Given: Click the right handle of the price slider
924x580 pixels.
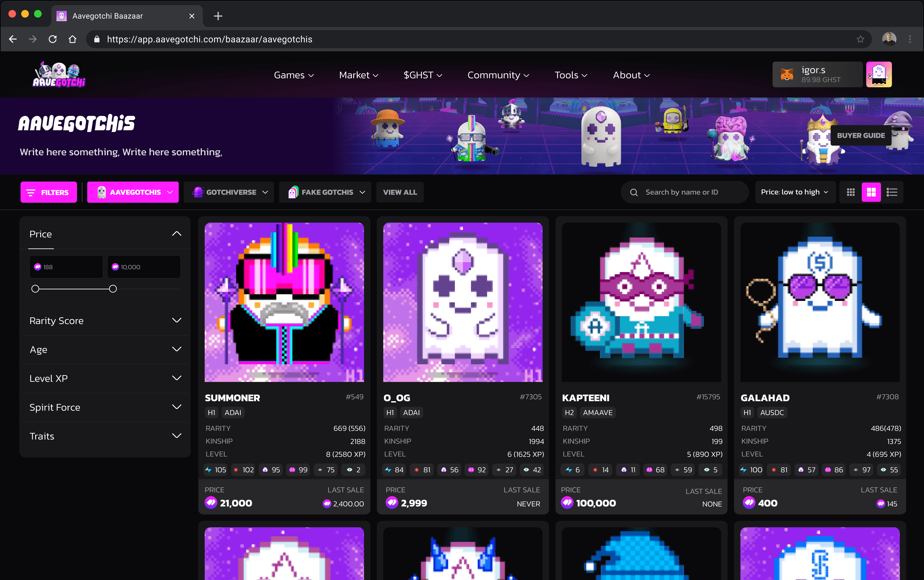Looking at the screenshot, I should (113, 289).
